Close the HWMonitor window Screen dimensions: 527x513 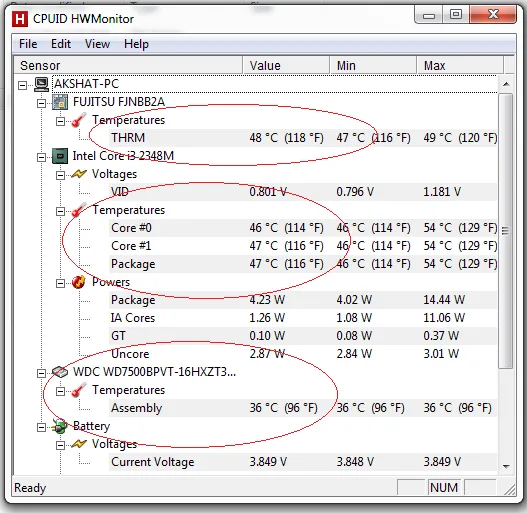[x=493, y=15]
